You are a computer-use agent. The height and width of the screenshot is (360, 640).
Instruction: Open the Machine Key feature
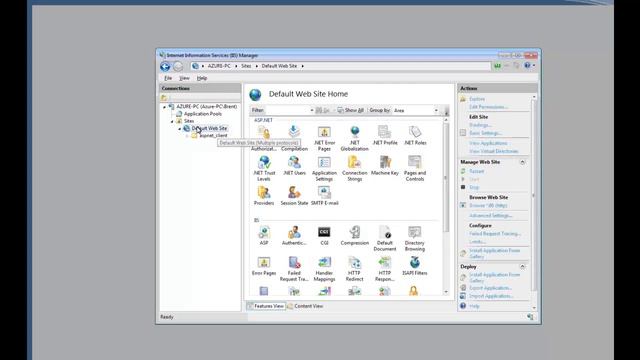click(384, 166)
